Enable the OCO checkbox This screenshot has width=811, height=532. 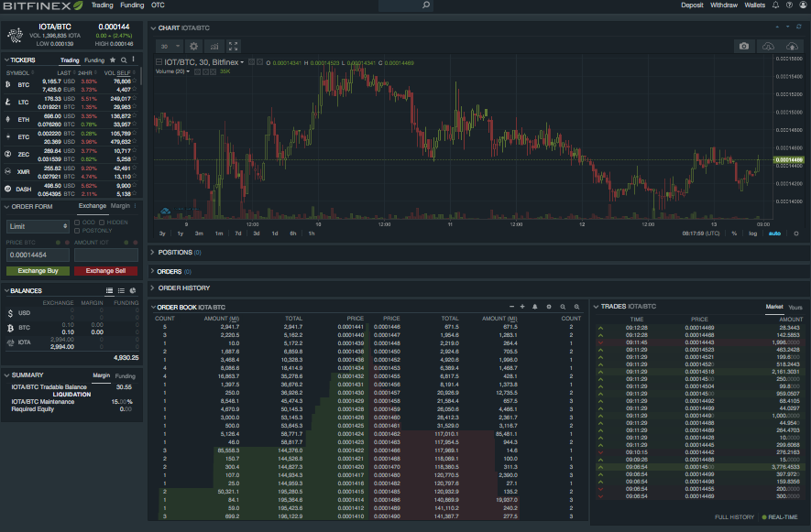77,223
